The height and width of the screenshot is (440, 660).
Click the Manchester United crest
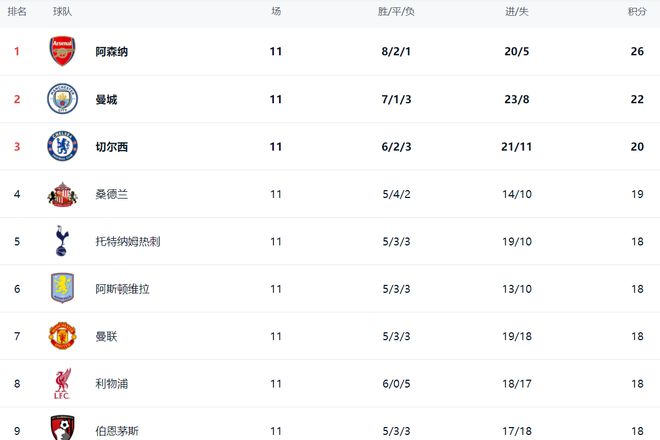click(x=62, y=336)
